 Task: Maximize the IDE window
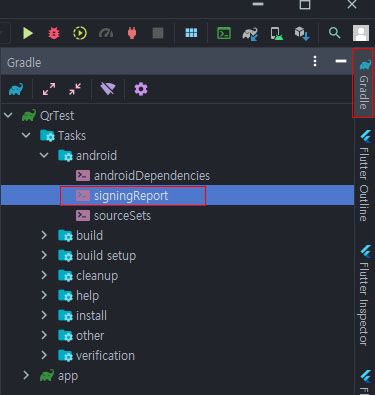pos(305,5)
